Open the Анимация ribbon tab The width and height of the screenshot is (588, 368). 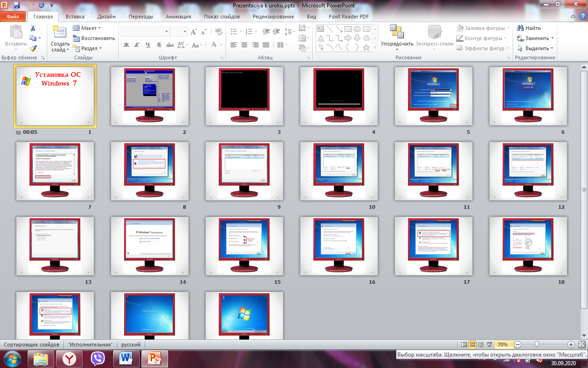(x=178, y=17)
